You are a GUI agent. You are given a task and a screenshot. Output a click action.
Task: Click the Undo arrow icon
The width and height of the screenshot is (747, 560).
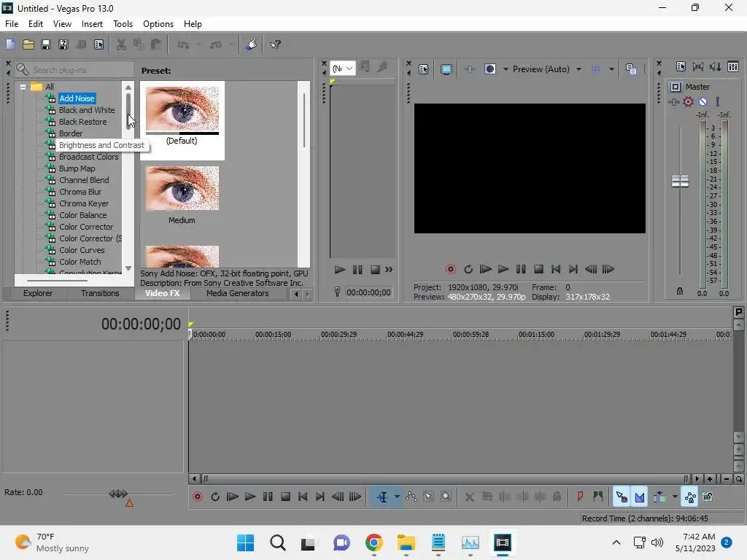183,44
